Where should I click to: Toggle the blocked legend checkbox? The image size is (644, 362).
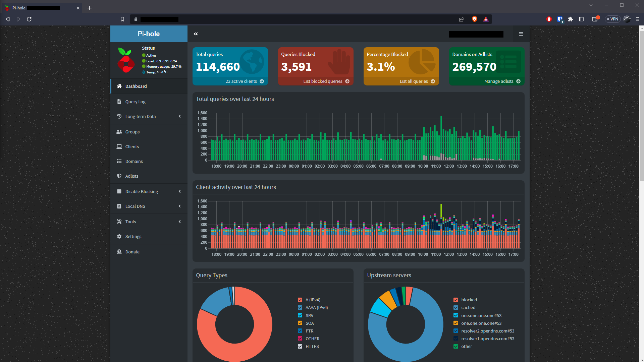tap(456, 300)
